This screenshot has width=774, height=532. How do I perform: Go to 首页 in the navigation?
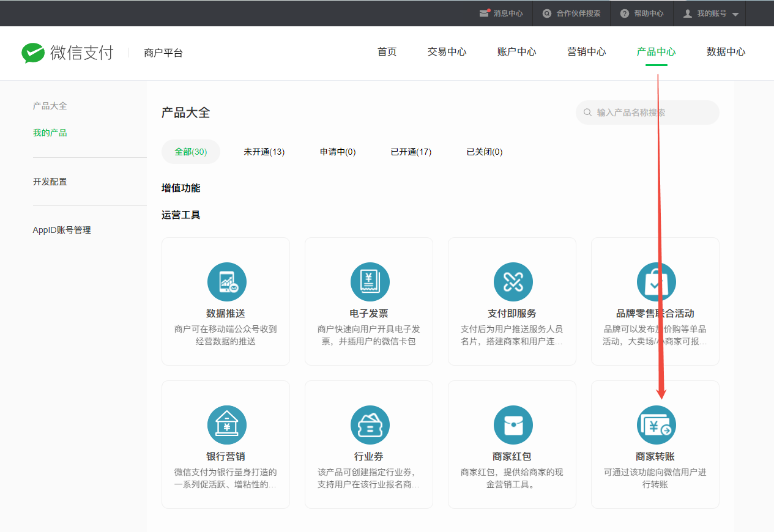click(x=387, y=52)
